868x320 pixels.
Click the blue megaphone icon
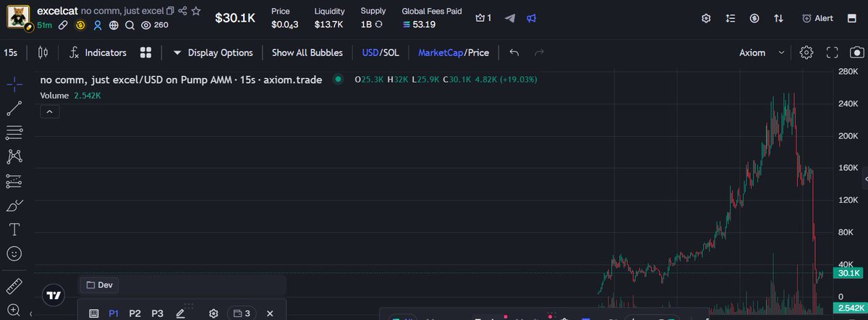click(x=532, y=18)
